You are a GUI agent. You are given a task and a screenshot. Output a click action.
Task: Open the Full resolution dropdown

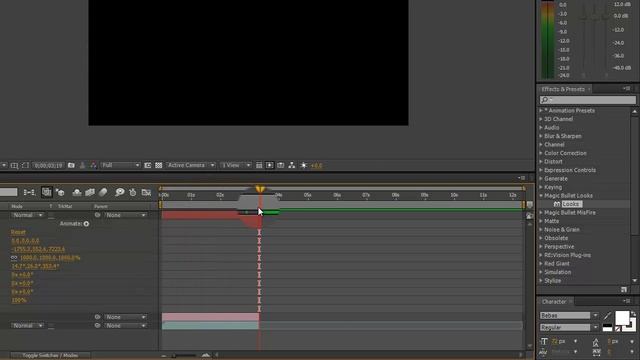coord(120,165)
